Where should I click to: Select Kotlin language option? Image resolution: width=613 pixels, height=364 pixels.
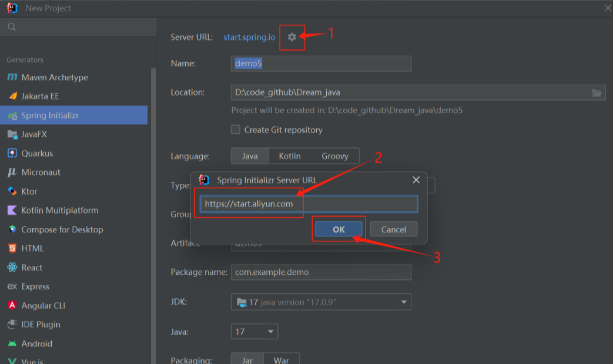pos(290,156)
